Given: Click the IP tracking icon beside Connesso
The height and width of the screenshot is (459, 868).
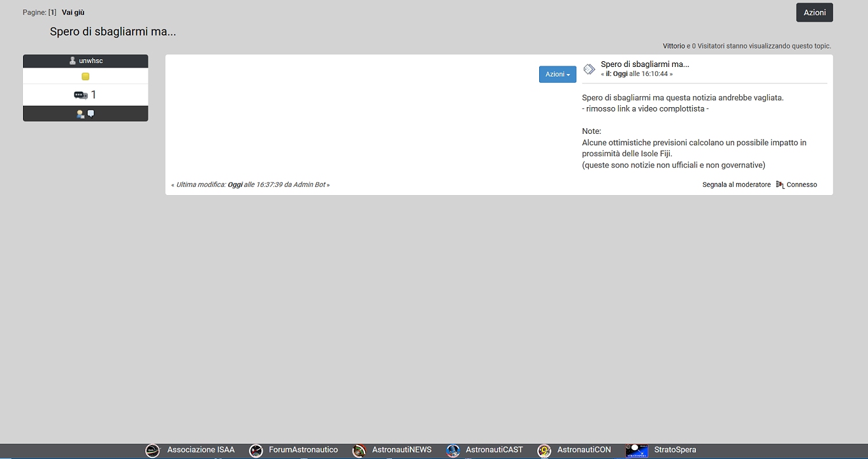Looking at the screenshot, I should pyautogui.click(x=780, y=184).
